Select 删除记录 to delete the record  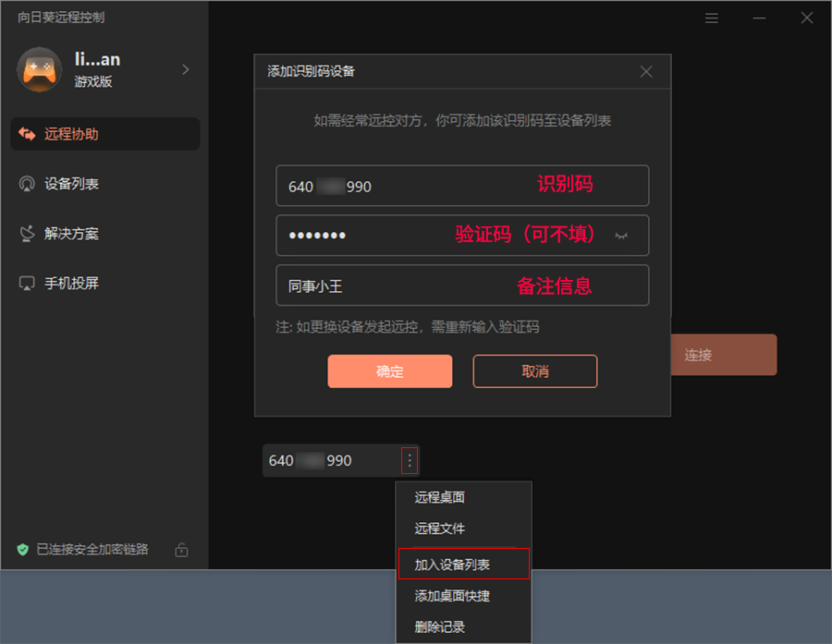(440, 627)
